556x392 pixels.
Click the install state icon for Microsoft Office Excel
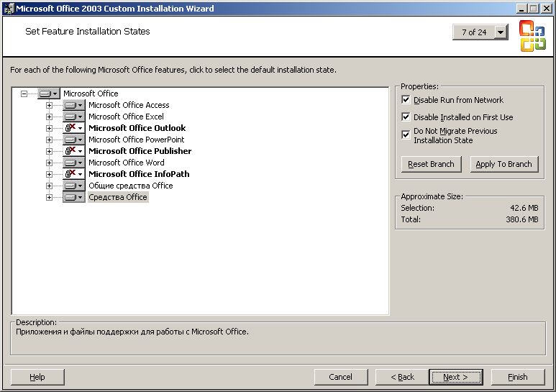73,117
